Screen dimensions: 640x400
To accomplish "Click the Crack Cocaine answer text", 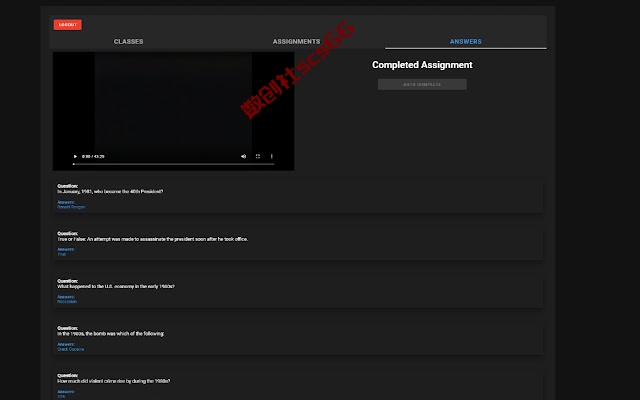I will pyautogui.click(x=71, y=349).
